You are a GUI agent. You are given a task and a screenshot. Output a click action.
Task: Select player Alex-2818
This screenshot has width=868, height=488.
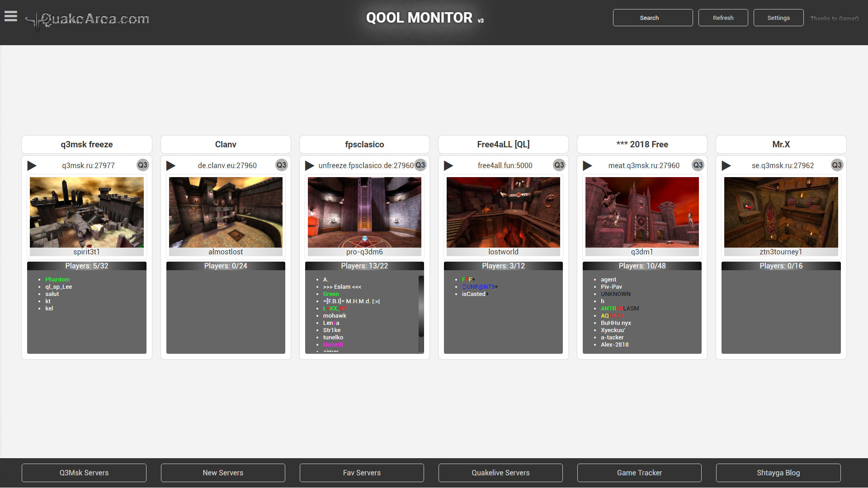614,345
